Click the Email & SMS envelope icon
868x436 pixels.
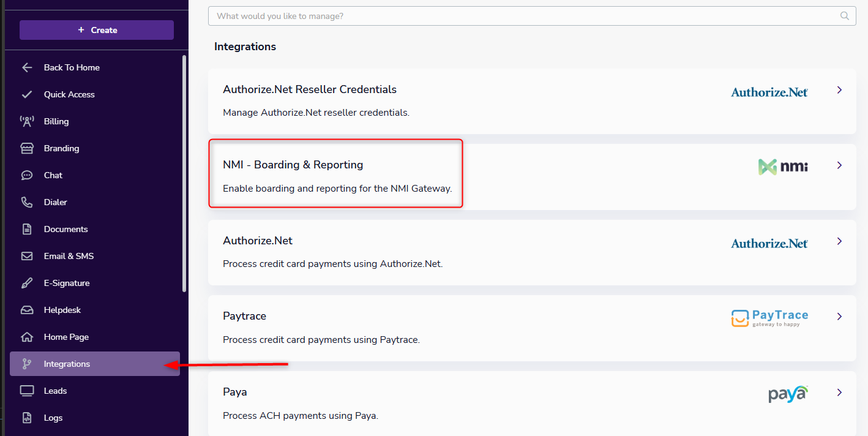pyautogui.click(x=27, y=256)
